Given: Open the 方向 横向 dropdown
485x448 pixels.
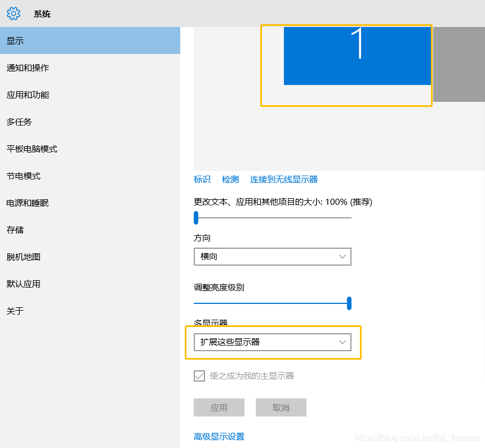Looking at the screenshot, I should point(273,257).
